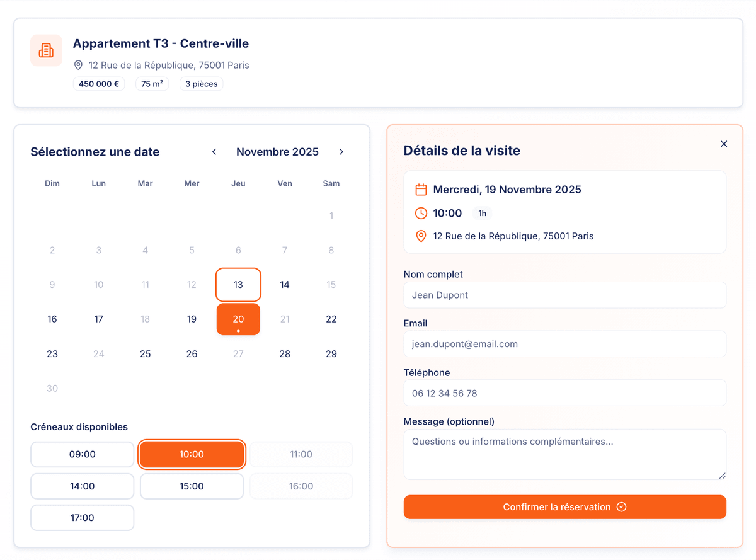Focus the Nom complet input field
The image size is (756, 560).
pyautogui.click(x=564, y=295)
